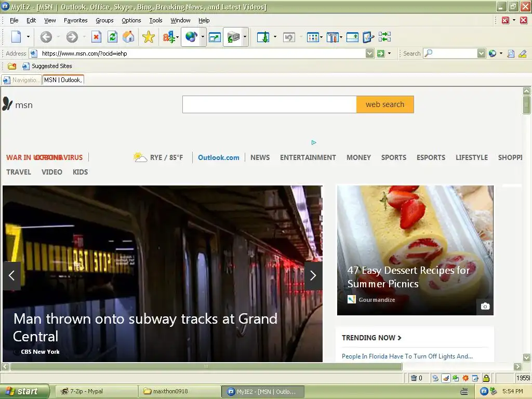
Task: Refresh the page using the green arrows icon
Action: (112, 37)
